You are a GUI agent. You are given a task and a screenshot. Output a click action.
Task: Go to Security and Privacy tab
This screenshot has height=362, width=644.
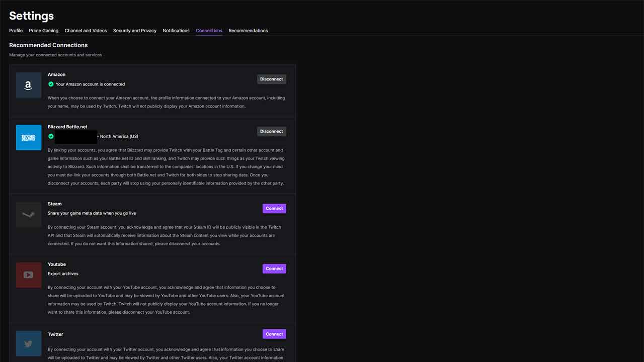[x=135, y=31]
